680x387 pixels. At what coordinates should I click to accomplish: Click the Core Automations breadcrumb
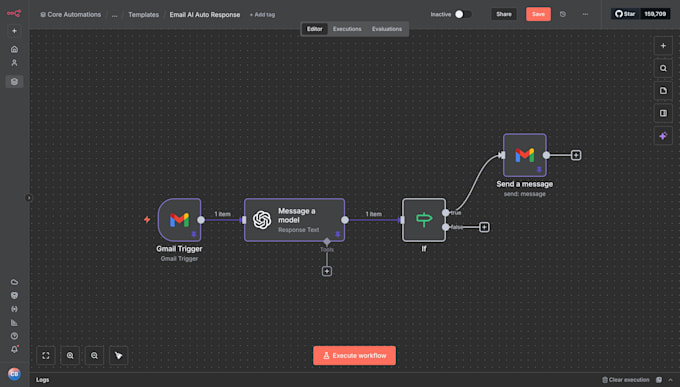[71, 14]
